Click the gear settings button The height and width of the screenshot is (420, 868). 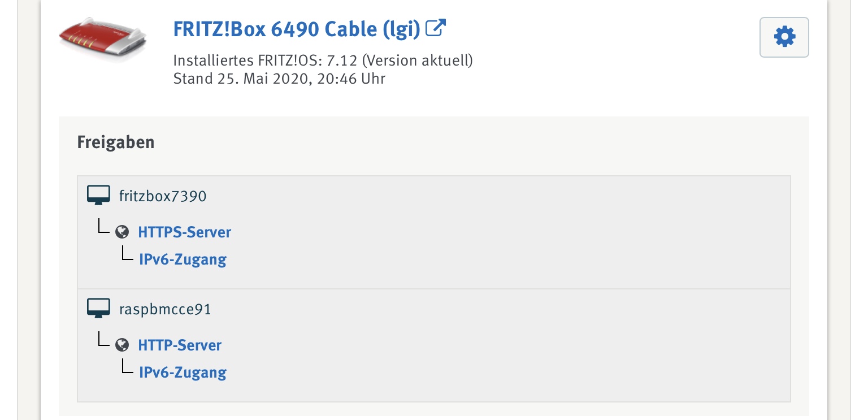click(x=784, y=37)
